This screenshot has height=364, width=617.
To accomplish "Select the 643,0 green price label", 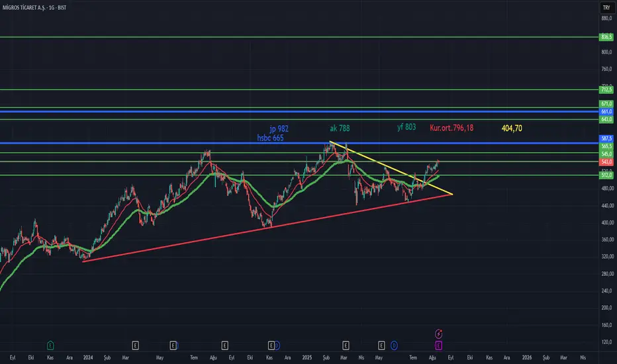I will (606, 119).
